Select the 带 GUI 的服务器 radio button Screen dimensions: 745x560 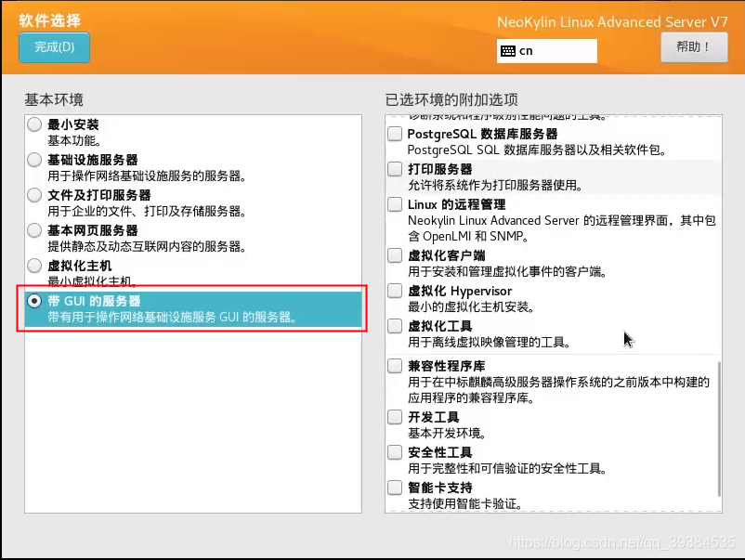34,301
